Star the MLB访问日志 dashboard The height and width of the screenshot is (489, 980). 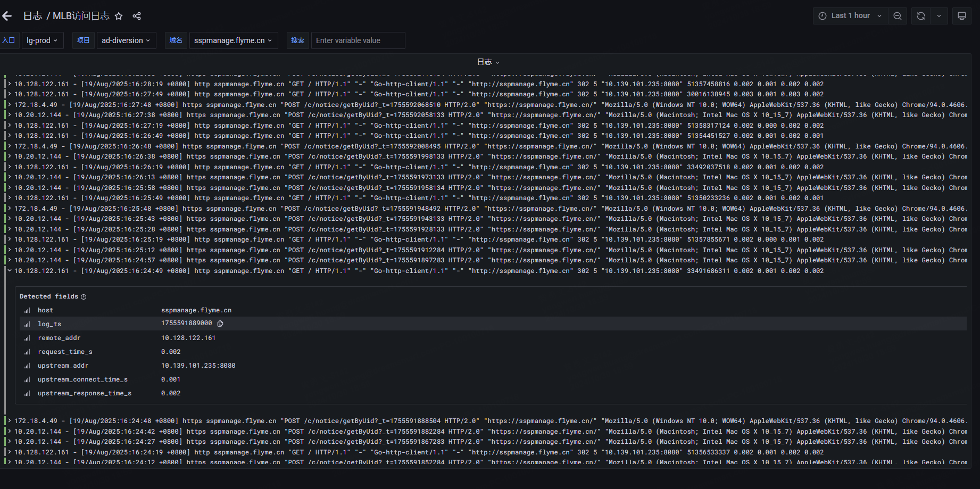pyautogui.click(x=119, y=16)
